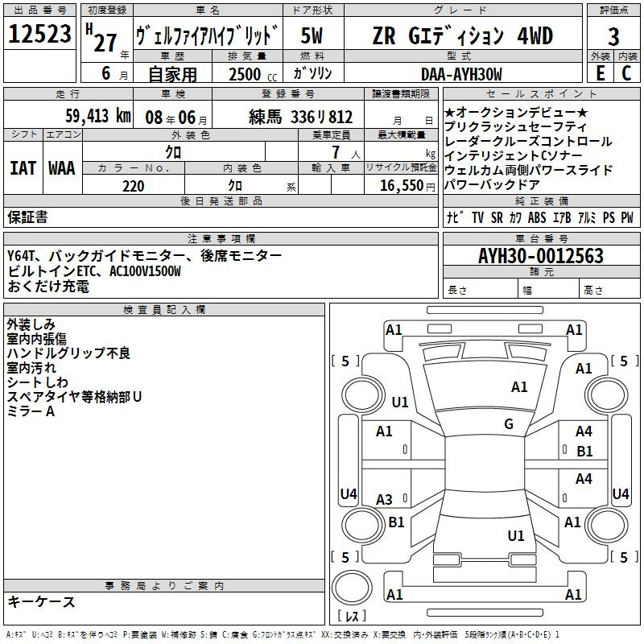The image size is (644, 644).
Task: Select the equipment code ナビ
Action: point(455,217)
